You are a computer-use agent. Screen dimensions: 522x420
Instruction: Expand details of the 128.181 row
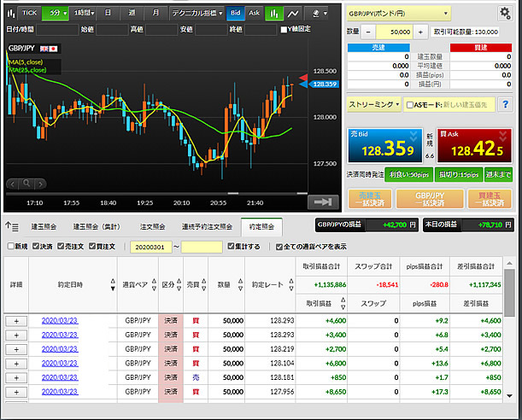(x=16, y=378)
